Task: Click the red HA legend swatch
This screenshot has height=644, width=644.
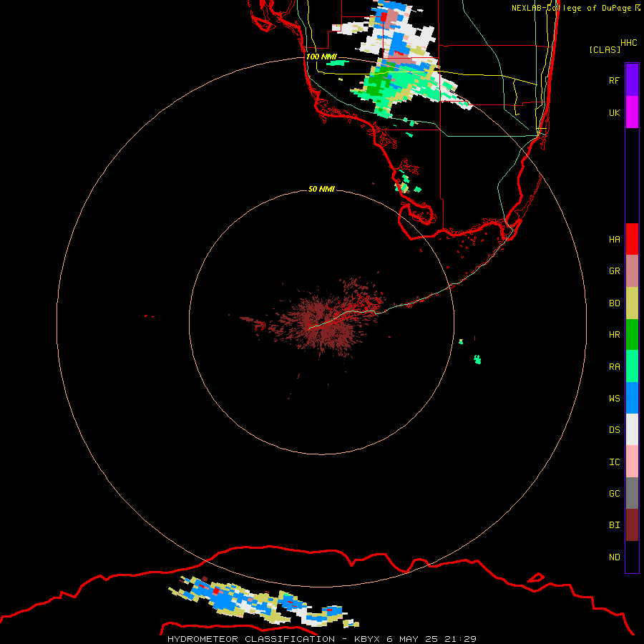Action: coord(632,239)
